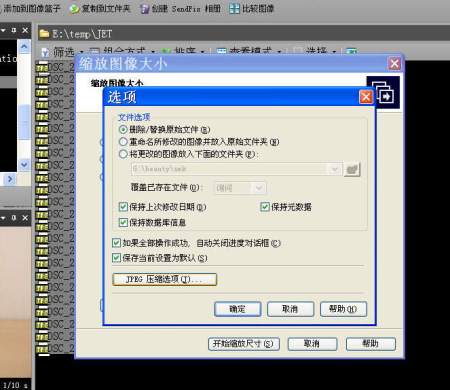Click the folder icon beside E:\temp\JET
The width and height of the screenshot is (450, 390).
[44, 34]
